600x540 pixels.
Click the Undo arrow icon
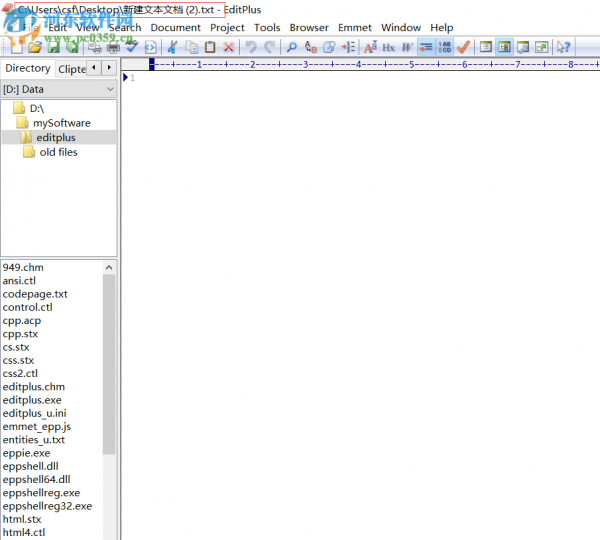pyautogui.click(x=251, y=47)
